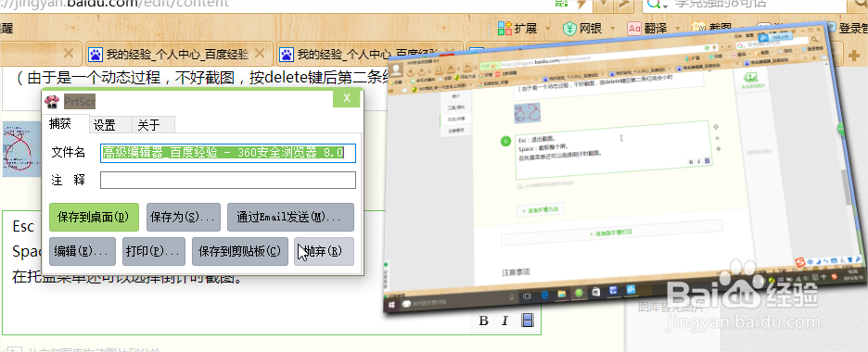This screenshot has height=352, width=868.
Task: Click the 文件名 filename input field
Action: tap(228, 153)
